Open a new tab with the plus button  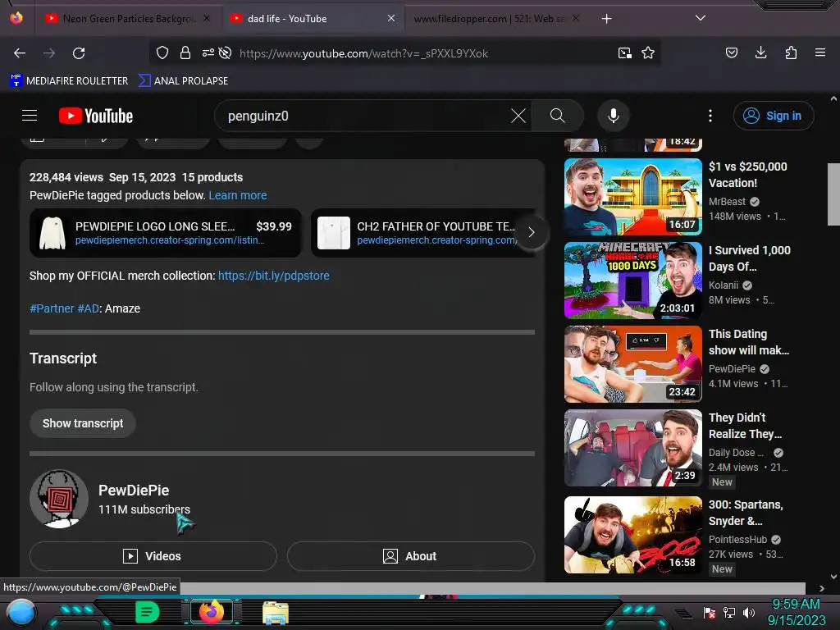(x=606, y=19)
